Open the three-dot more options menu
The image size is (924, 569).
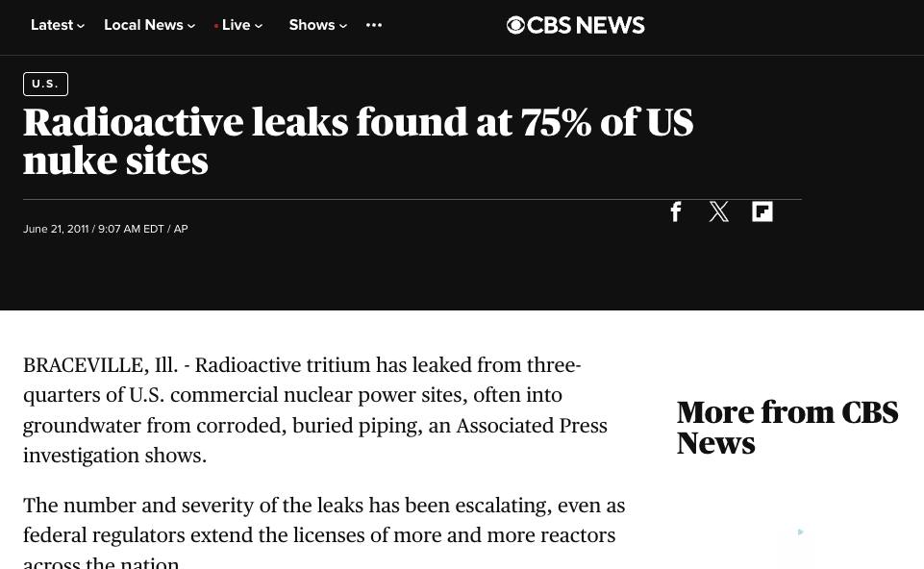[x=374, y=26]
